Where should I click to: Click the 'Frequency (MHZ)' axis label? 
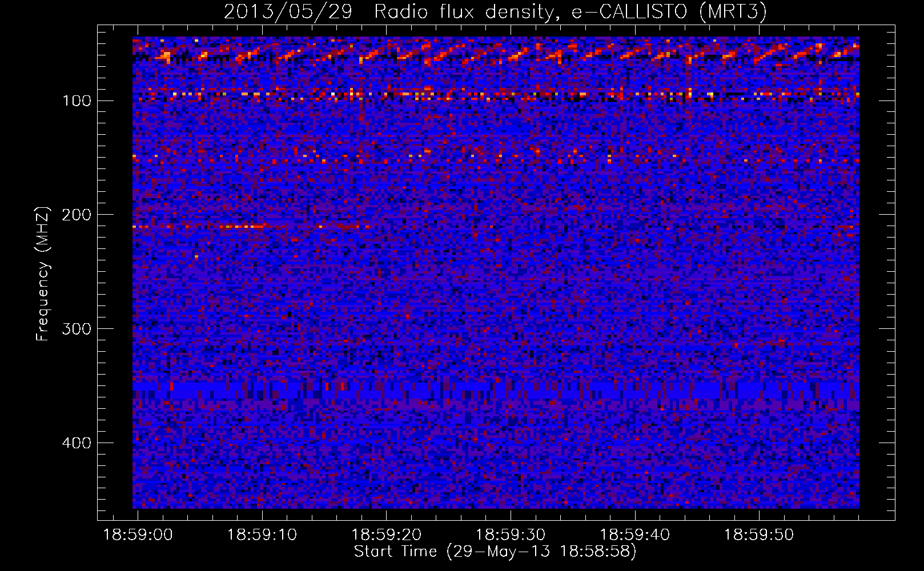pos(42,274)
